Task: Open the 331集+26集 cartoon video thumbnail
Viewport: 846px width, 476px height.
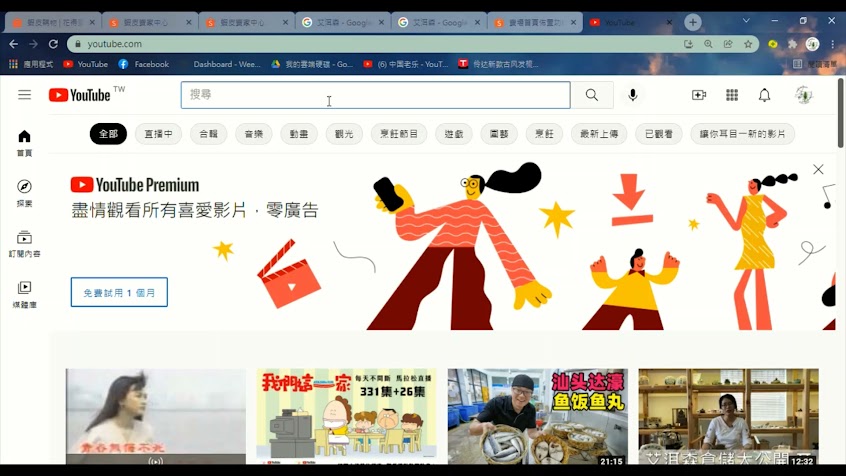Action: tap(346, 416)
